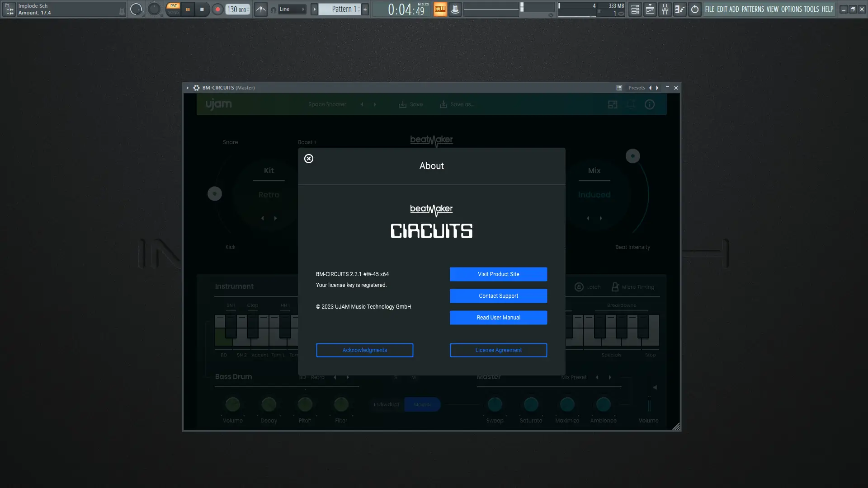This screenshot has width=868, height=488.
Task: Open plugin settings gear icon
Action: (196, 88)
